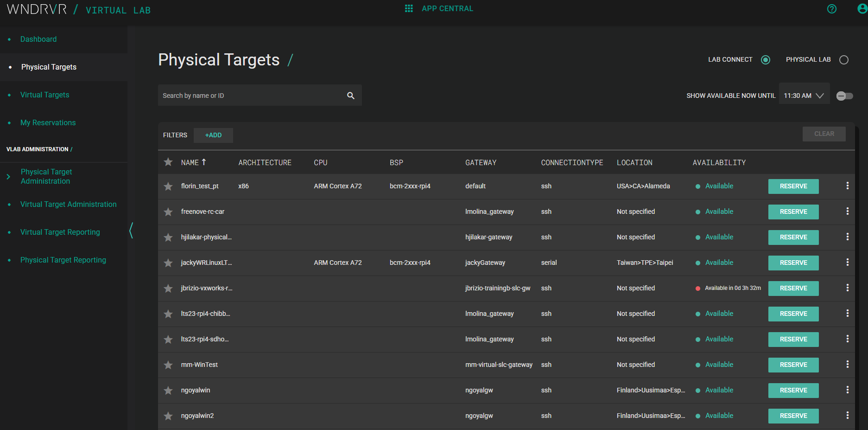868x430 pixels.
Task: Reserve the jbrizio-vxworks target
Action: pos(793,289)
